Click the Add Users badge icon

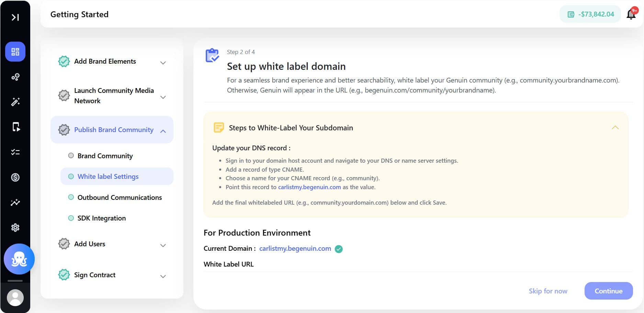[x=64, y=244]
